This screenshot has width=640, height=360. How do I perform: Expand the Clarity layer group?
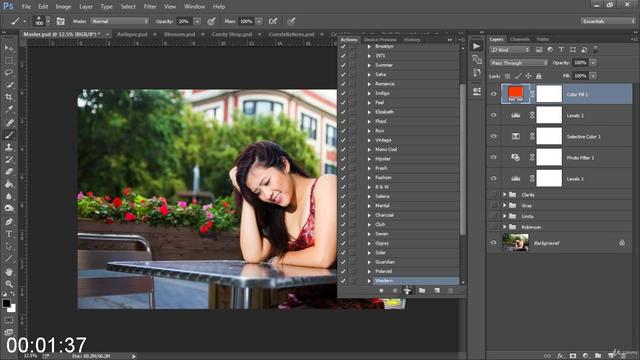(x=505, y=195)
